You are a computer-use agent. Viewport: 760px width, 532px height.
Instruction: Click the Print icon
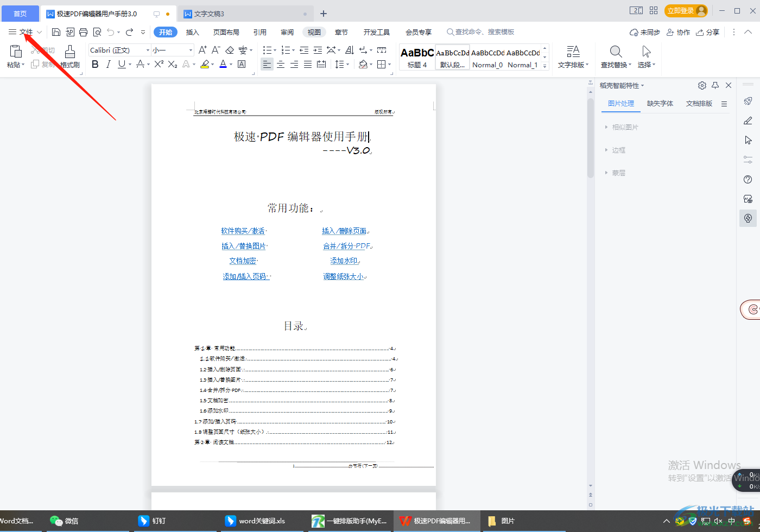click(x=83, y=32)
